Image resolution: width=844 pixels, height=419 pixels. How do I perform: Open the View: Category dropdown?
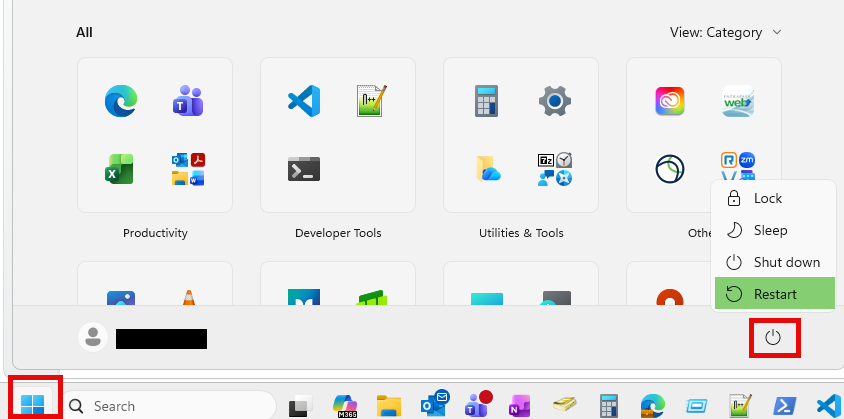pos(725,32)
